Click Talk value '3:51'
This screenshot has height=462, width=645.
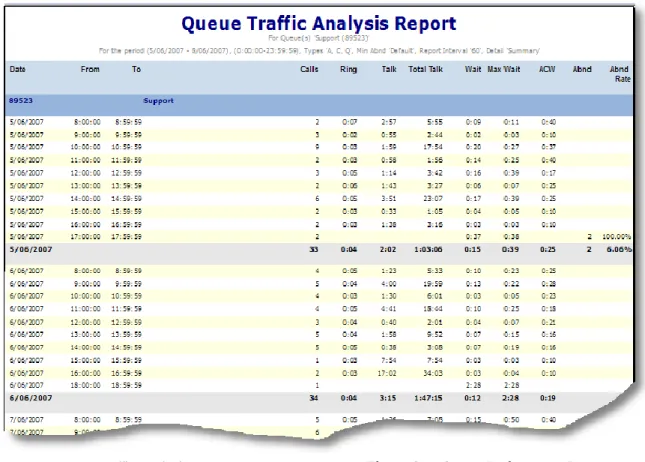tap(389, 198)
